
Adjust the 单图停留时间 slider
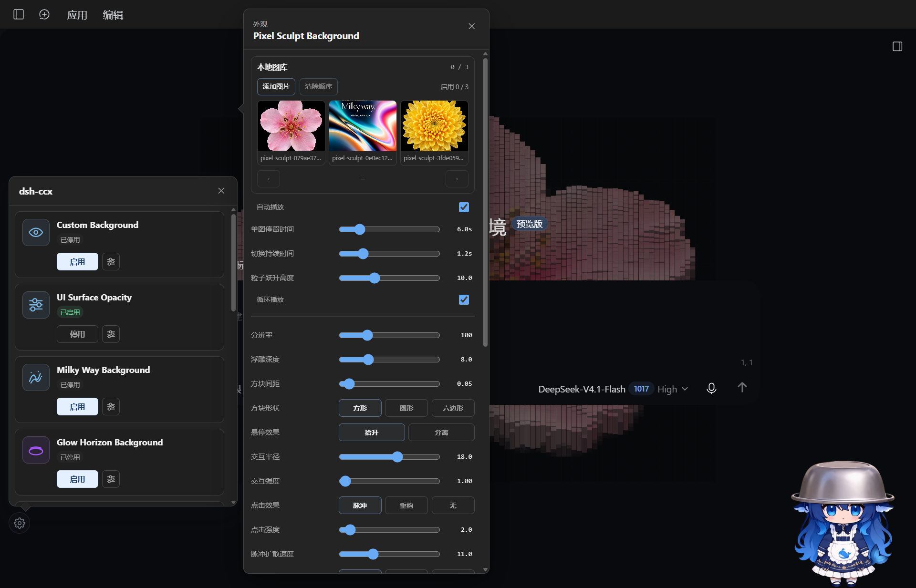click(389, 229)
